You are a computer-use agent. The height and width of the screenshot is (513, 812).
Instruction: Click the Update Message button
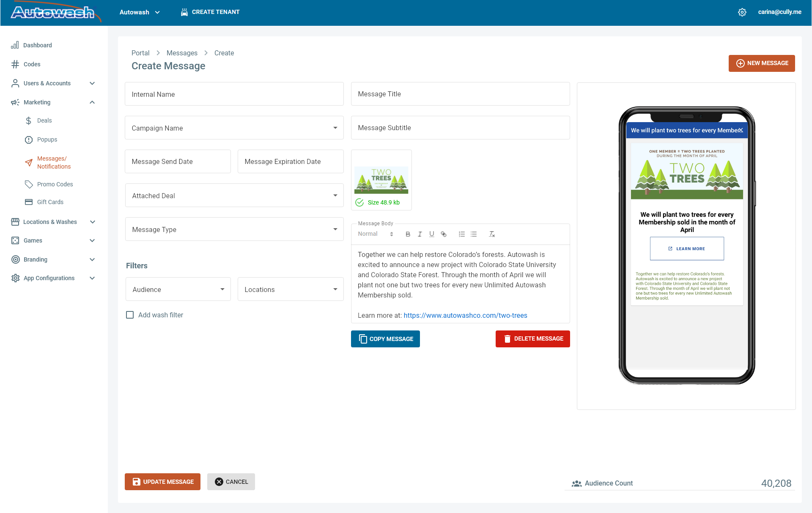[x=162, y=482]
